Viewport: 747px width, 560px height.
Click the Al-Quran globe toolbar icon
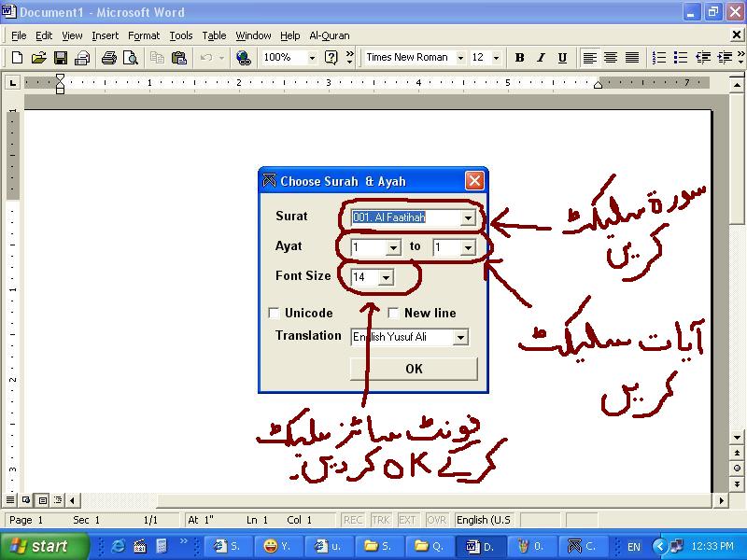coord(243,57)
